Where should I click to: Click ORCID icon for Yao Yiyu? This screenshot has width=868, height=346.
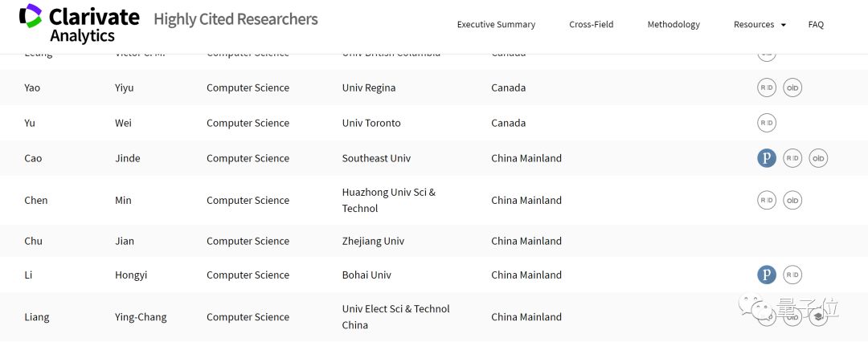click(792, 88)
